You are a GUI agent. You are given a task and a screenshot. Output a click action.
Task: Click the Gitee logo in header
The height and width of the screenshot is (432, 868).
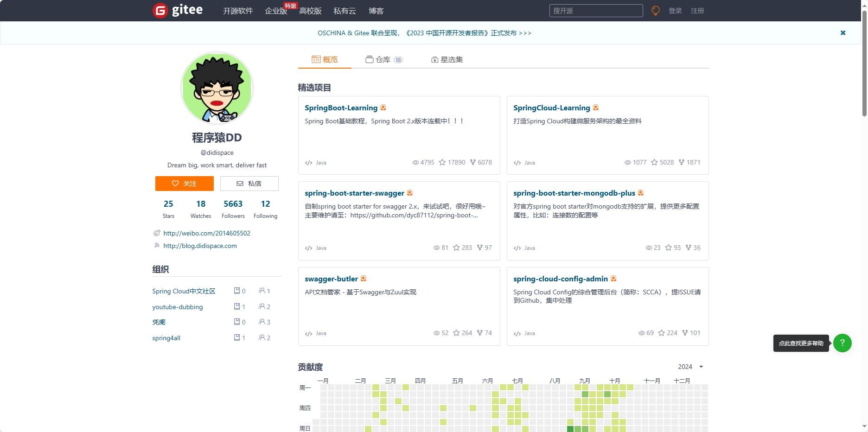click(178, 10)
